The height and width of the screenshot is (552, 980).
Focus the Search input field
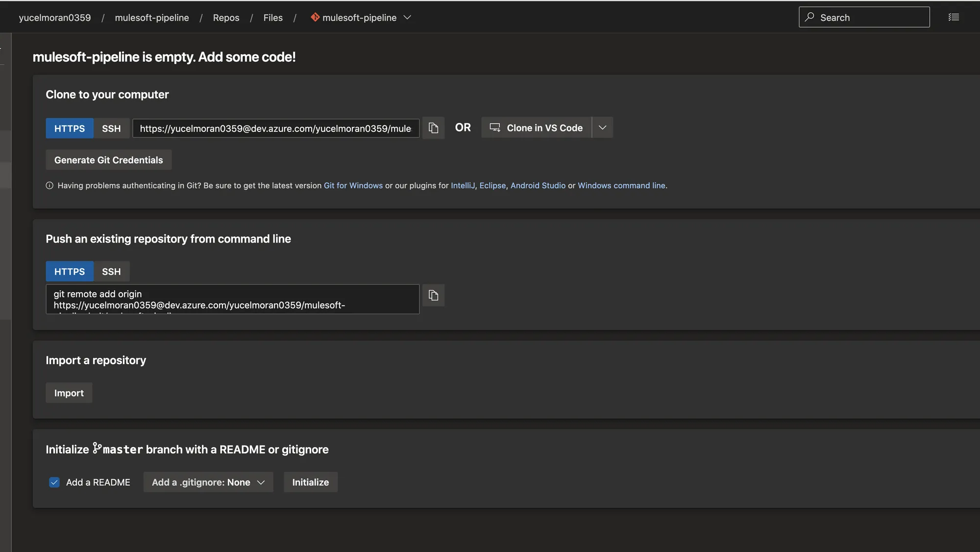[x=864, y=17]
